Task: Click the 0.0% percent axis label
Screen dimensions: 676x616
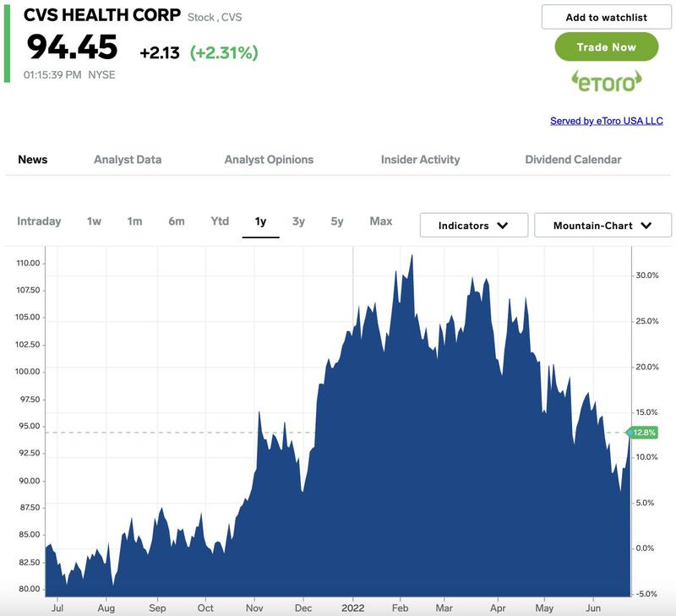Action: pos(645,548)
